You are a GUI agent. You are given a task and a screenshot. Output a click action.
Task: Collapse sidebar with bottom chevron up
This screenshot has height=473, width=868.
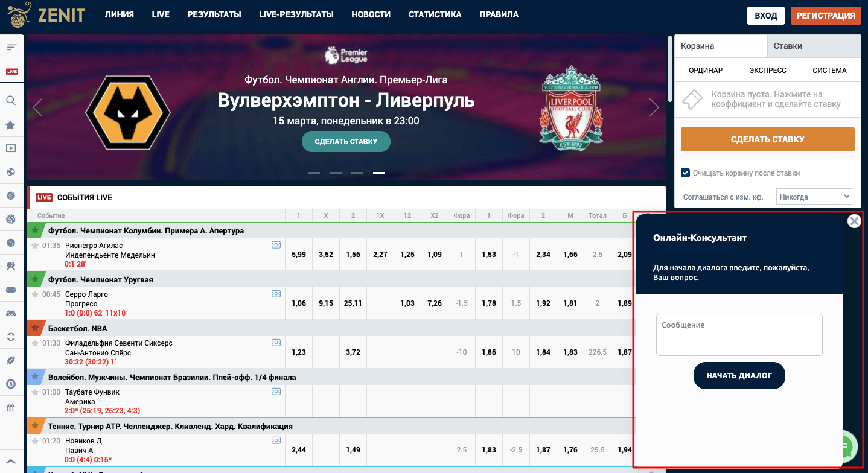pyautogui.click(x=11, y=461)
